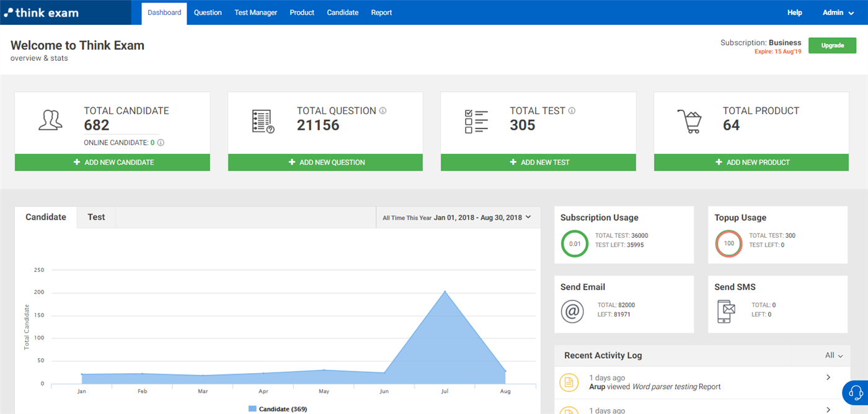The image size is (868, 414).
Task: Click the Think Exam logo
Action: point(41,12)
